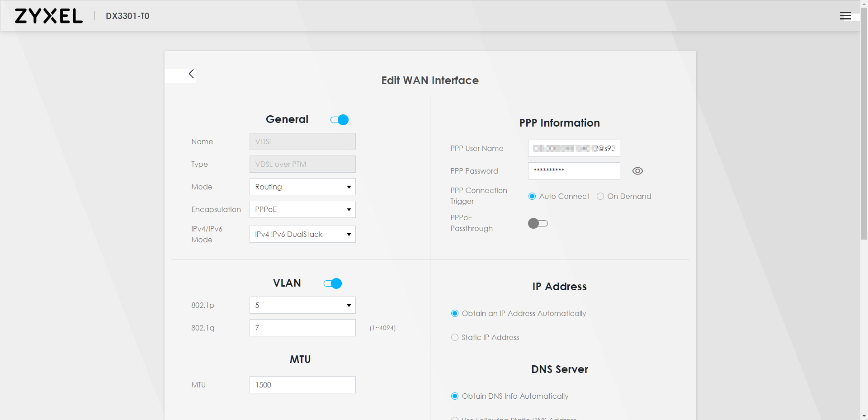This screenshot has height=420, width=868.
Task: Open the IPv4/IPv6 Mode dropdown
Action: tap(302, 234)
